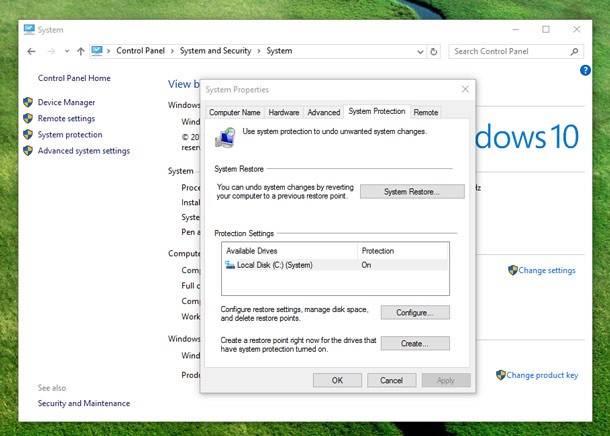This screenshot has height=436, width=610.
Task: Click the System Restore... button
Action: click(x=412, y=192)
